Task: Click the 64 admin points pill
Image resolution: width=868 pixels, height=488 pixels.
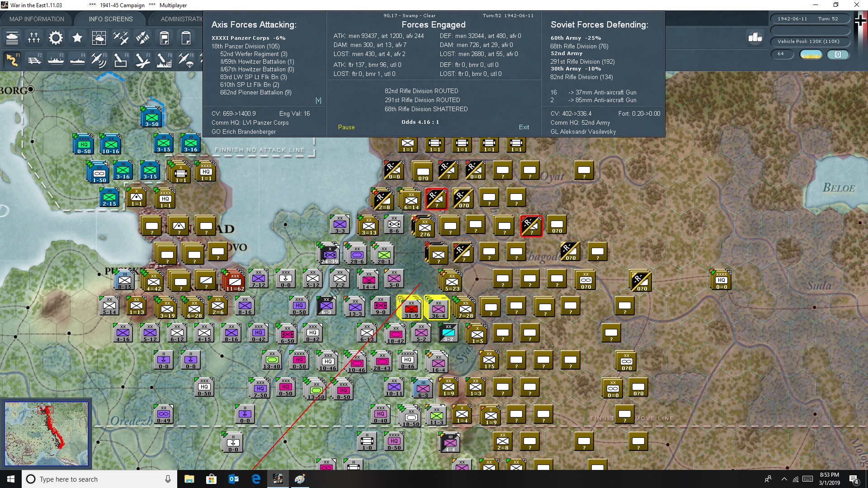Action: pos(782,54)
